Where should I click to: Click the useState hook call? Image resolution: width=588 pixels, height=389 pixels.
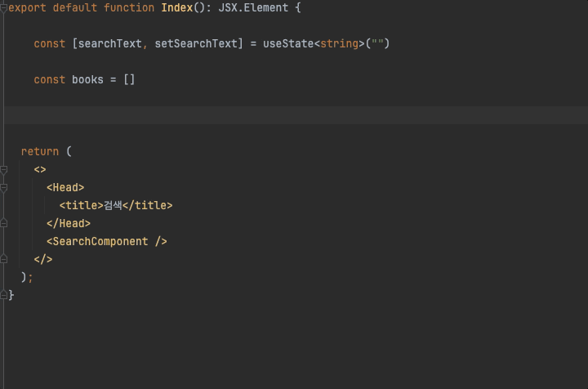pyautogui.click(x=288, y=44)
